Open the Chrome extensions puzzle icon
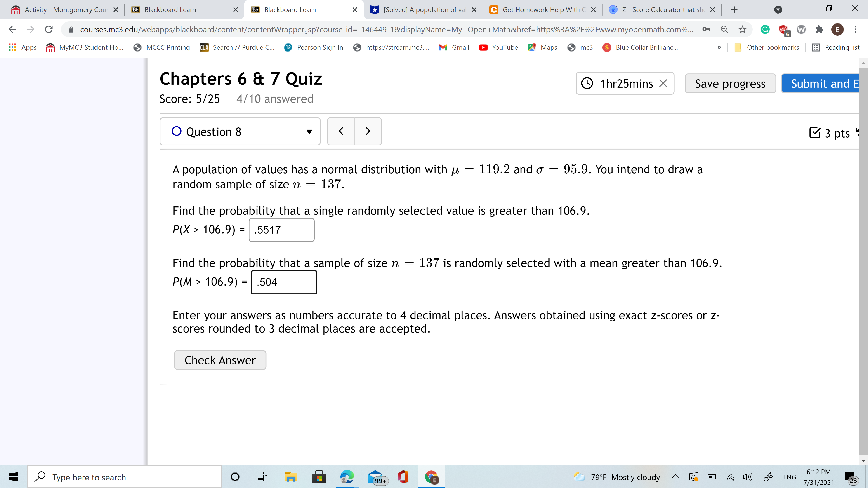This screenshot has width=868, height=488. tap(819, 30)
